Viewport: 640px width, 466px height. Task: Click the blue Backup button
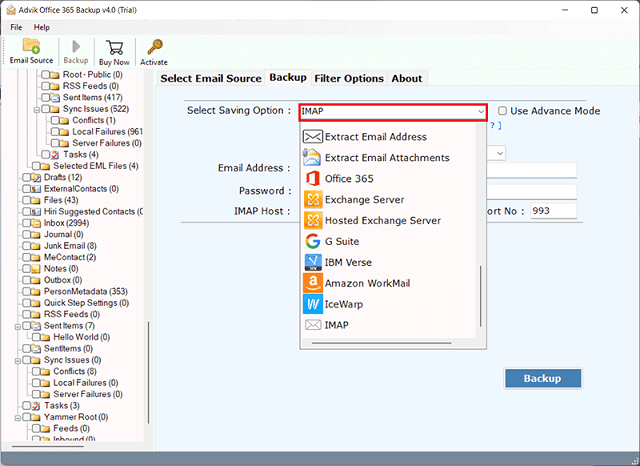(543, 378)
